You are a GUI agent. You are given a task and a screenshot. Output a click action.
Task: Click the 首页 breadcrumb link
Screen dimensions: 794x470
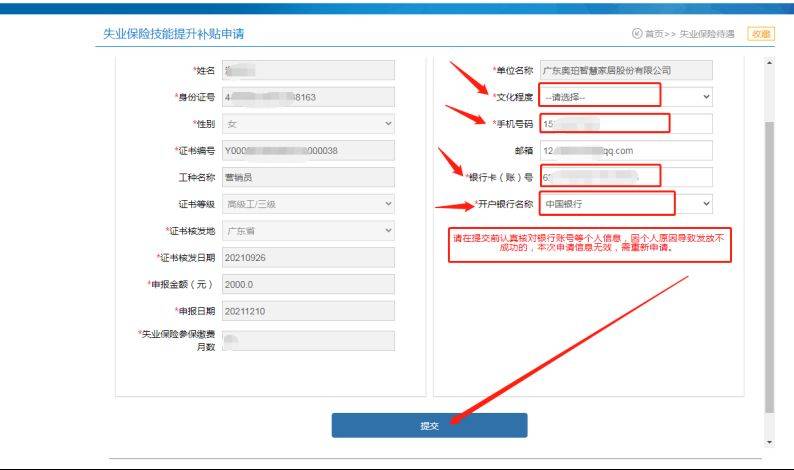(653, 34)
